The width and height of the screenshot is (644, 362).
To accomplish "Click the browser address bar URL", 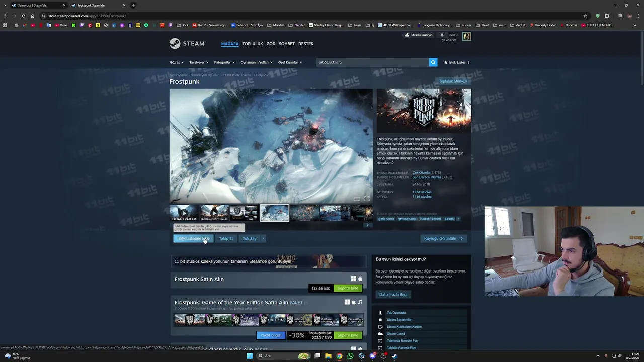I will coord(87,16).
